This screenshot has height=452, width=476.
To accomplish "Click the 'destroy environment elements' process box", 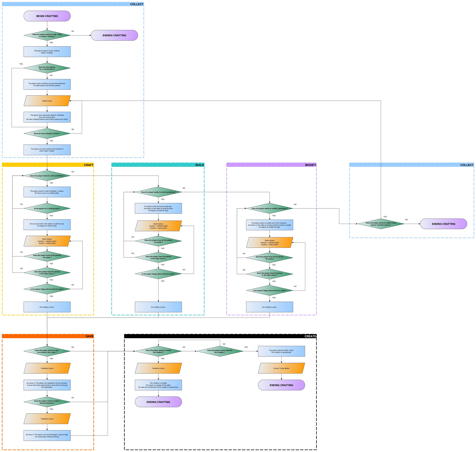I will (47, 85).
